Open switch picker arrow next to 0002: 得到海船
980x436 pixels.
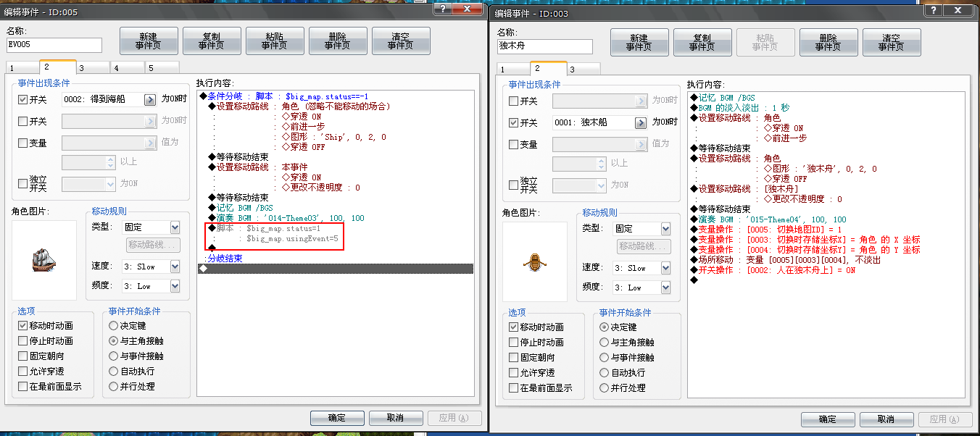pyautogui.click(x=149, y=99)
